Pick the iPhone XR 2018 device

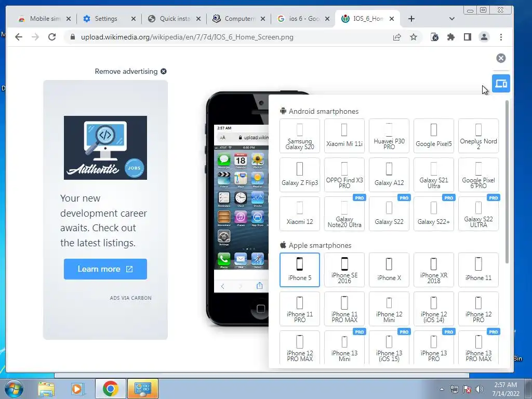[434, 270]
